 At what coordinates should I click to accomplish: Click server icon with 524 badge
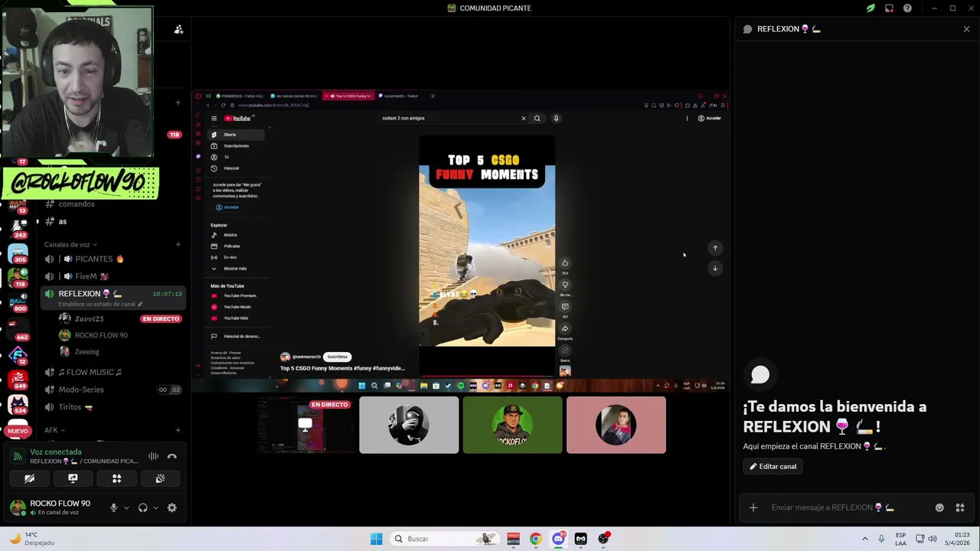[18, 403]
